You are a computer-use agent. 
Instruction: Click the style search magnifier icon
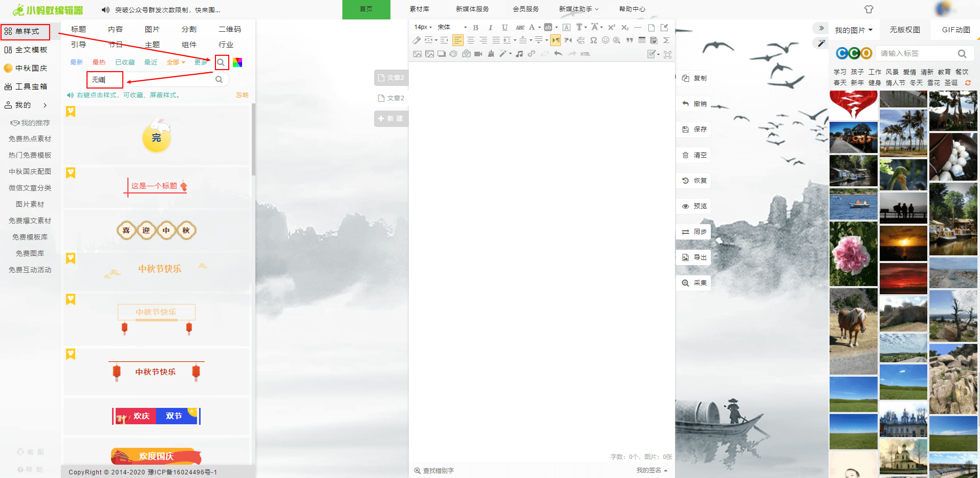pos(221,62)
